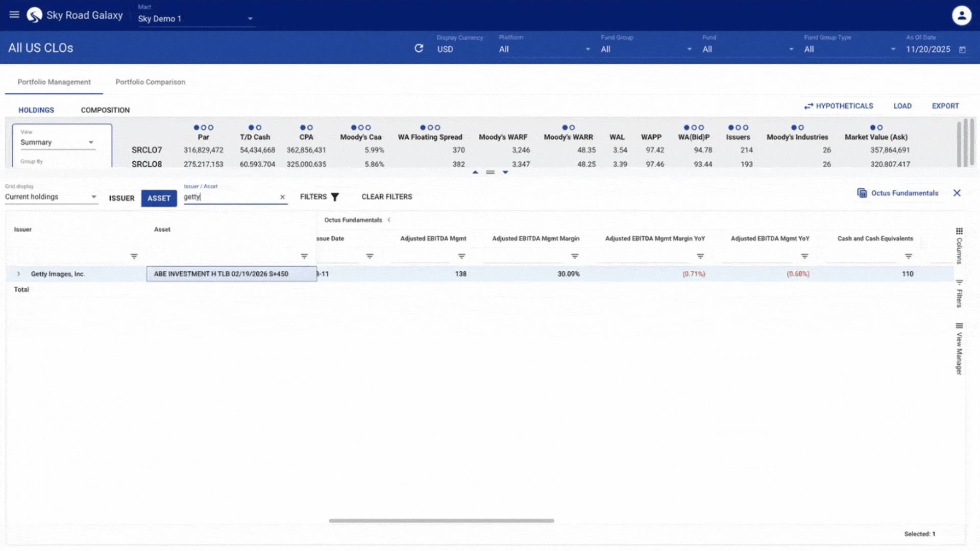980x551 pixels.
Task: Switch to the COMPOSITION tab
Action: click(105, 110)
